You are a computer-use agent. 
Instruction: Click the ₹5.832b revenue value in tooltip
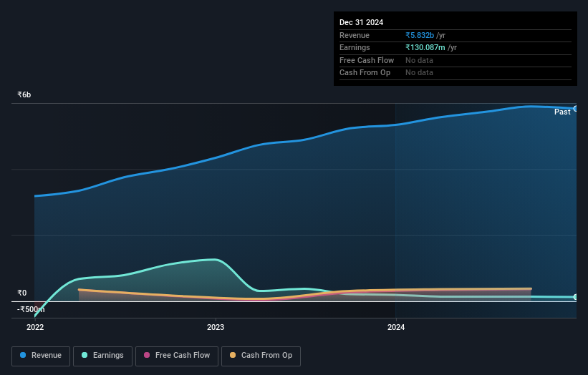pos(420,35)
